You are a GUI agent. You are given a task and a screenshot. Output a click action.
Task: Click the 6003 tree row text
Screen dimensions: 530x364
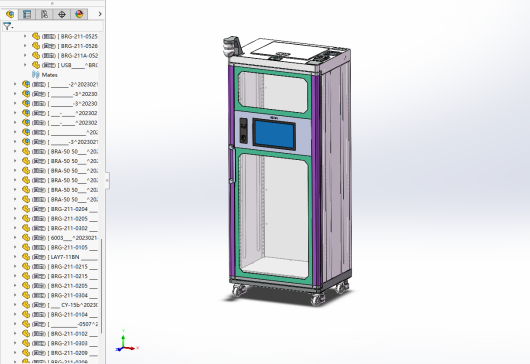click(x=65, y=238)
